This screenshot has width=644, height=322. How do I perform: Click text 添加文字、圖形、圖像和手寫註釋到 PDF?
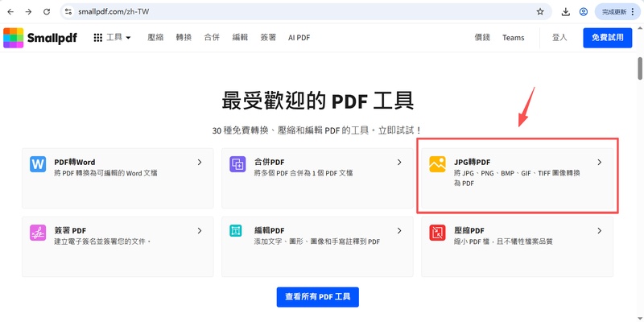tap(317, 242)
